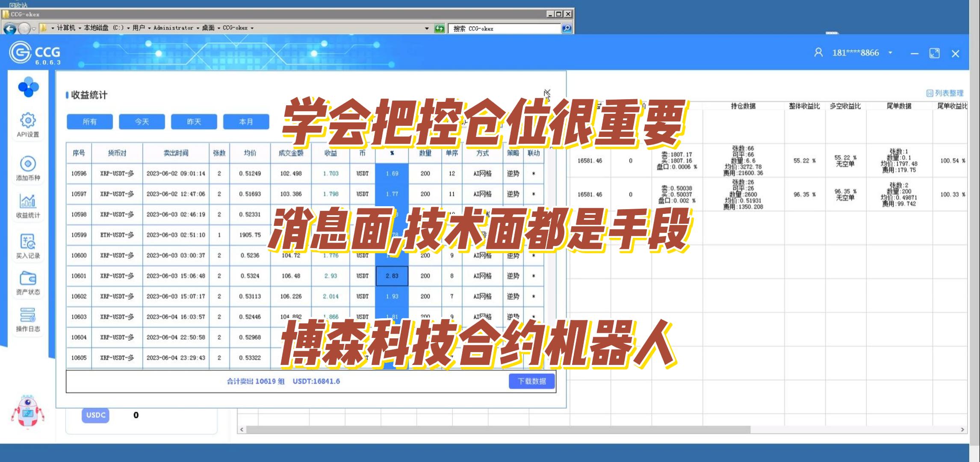Click the 搜索 CCG-okex search field
Screen dimensions: 980x462
(505, 29)
